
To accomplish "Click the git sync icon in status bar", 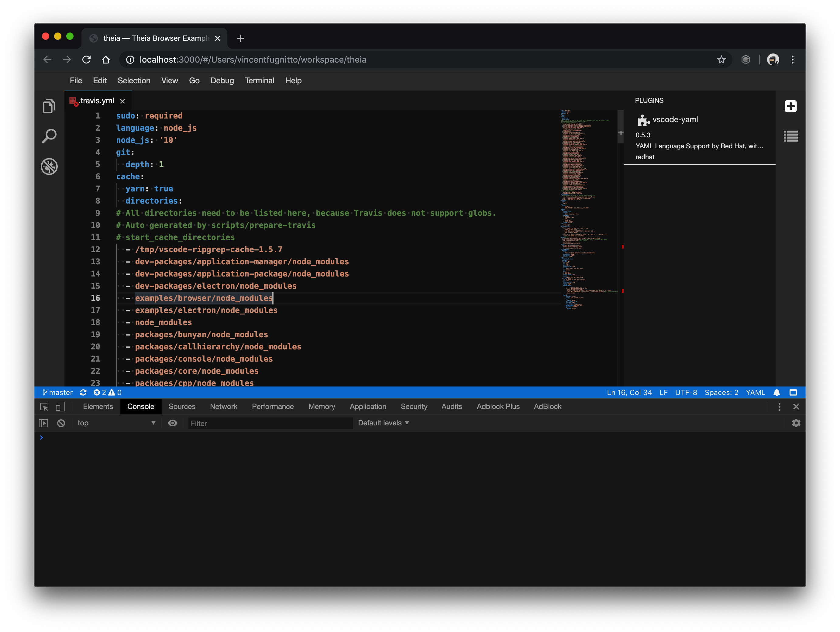I will (83, 393).
